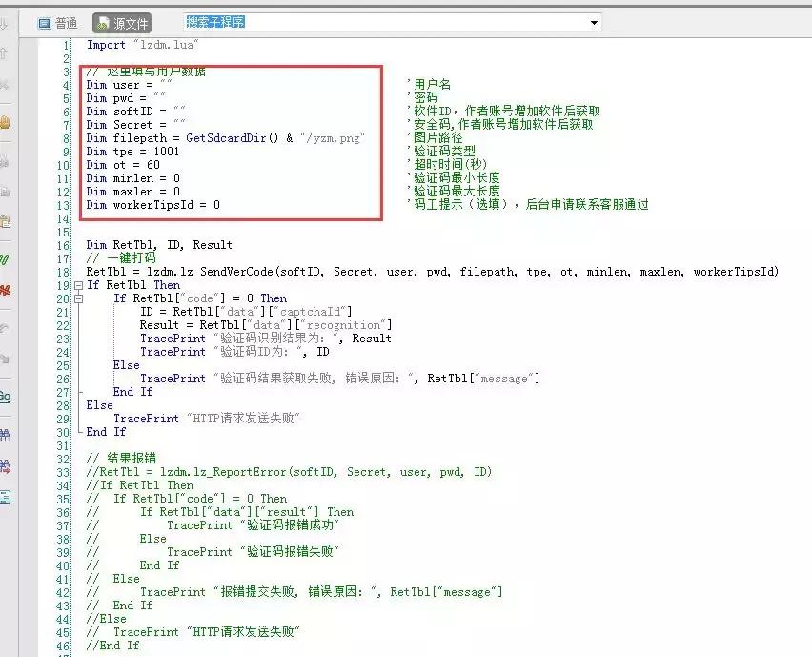
Task: Switch to the 源文件 source tab
Action: (122, 23)
